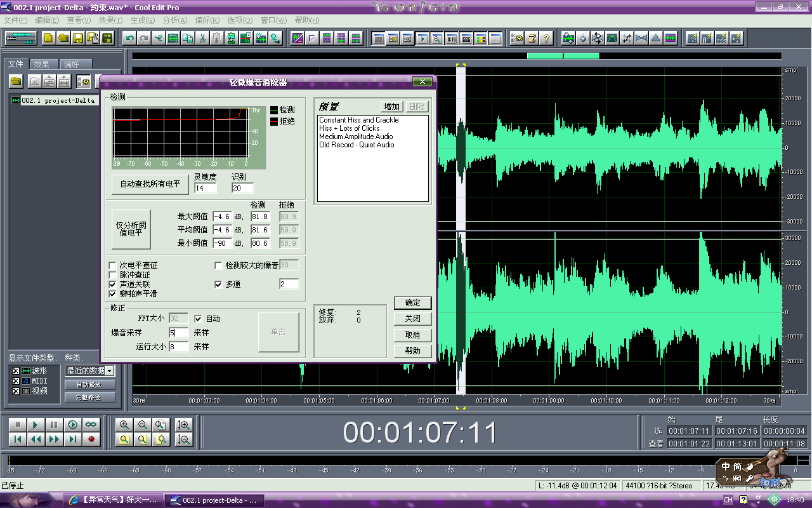The width and height of the screenshot is (812, 508).
Task: Open the 效果(T) menu
Action: click(x=110, y=20)
